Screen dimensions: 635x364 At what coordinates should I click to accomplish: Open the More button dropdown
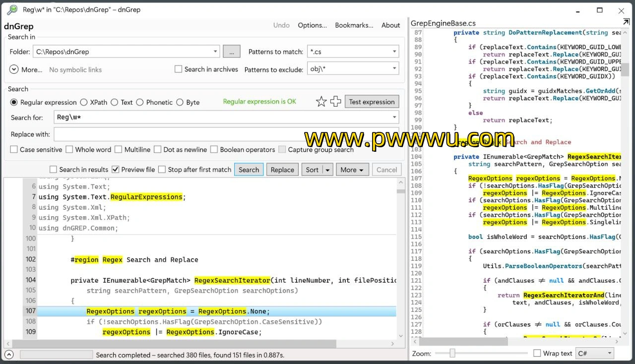click(x=353, y=170)
